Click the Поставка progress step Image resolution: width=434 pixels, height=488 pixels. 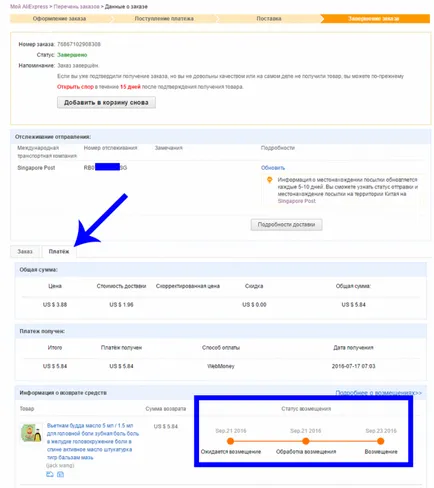click(269, 19)
